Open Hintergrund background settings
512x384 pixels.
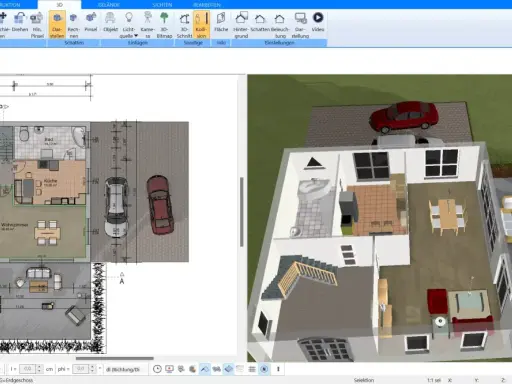[x=241, y=25]
